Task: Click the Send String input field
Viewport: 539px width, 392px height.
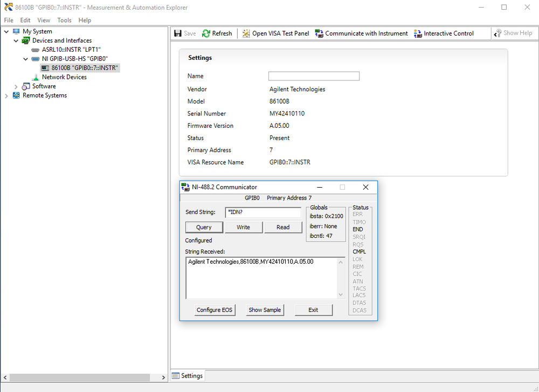Action: point(263,212)
